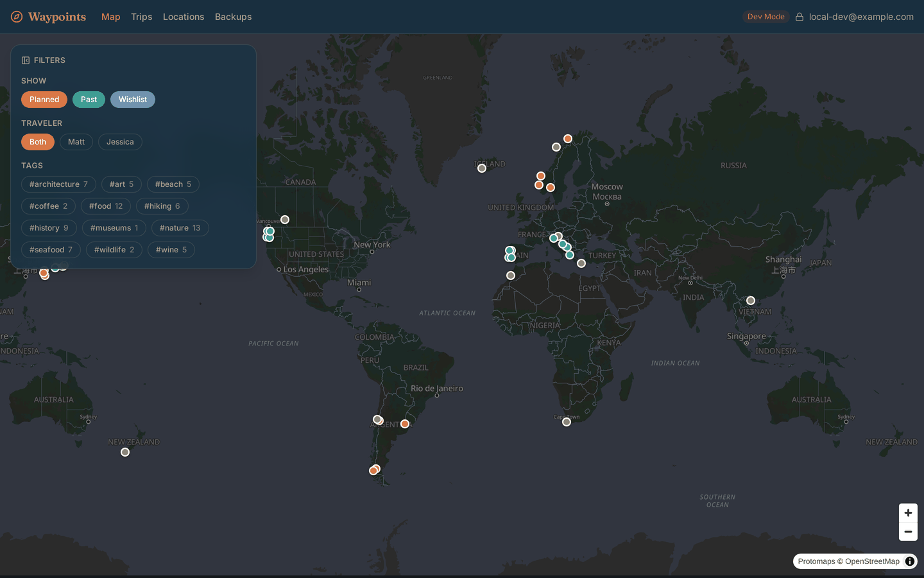Zoom in with the plus button
924x578 pixels.
point(908,513)
